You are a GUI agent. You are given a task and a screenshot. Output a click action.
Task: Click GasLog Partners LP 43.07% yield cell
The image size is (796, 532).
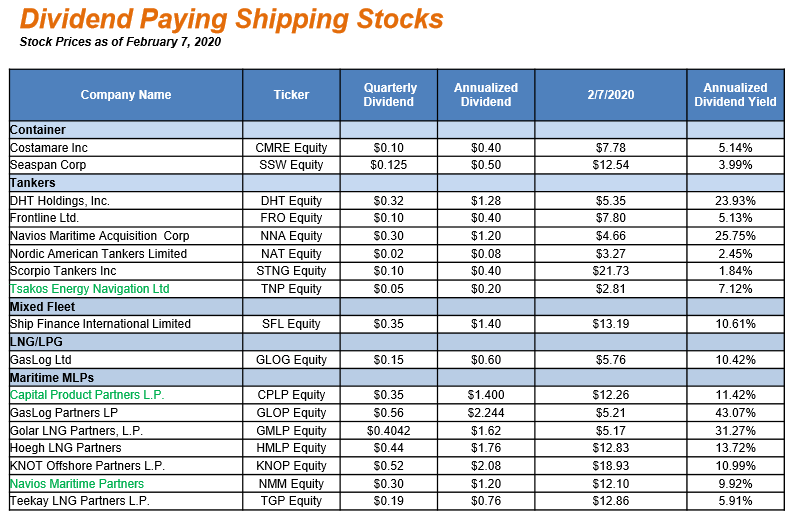735,413
